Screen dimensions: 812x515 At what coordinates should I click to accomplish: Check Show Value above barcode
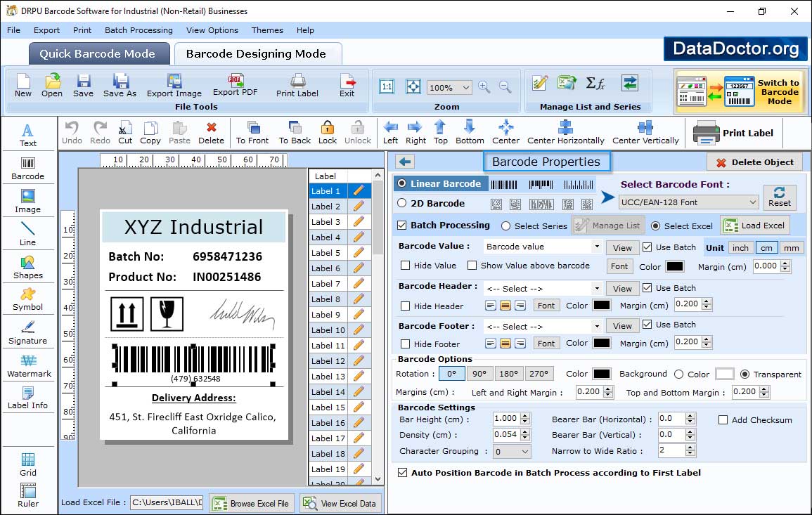point(472,266)
